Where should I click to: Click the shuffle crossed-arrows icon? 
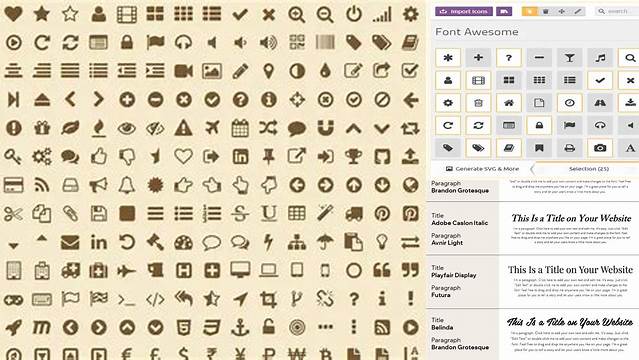(x=269, y=128)
